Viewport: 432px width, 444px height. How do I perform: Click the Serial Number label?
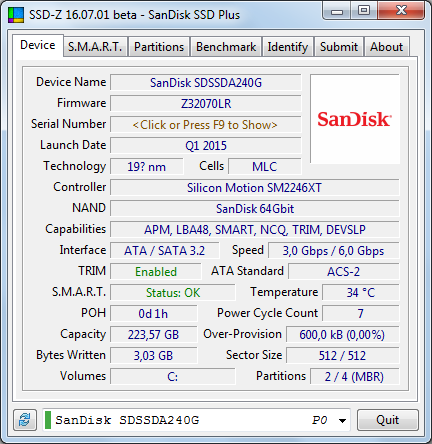coord(68,124)
